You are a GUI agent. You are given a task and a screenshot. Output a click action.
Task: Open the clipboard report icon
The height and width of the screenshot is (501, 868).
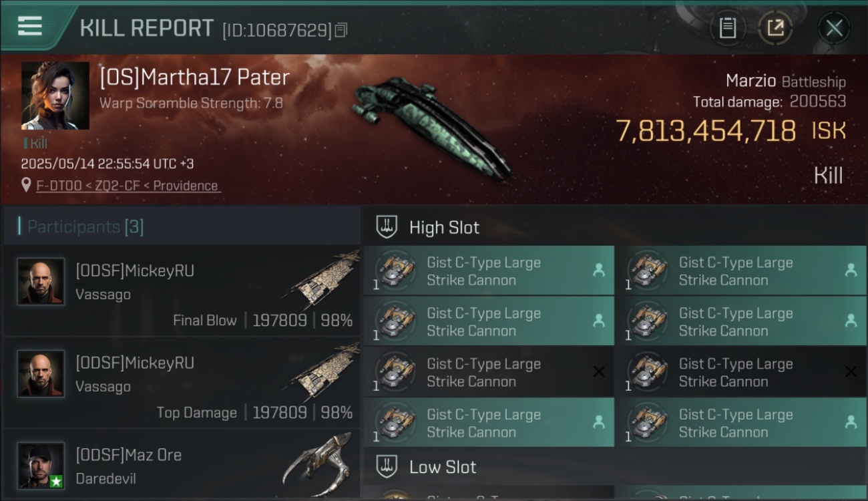pyautogui.click(x=727, y=28)
